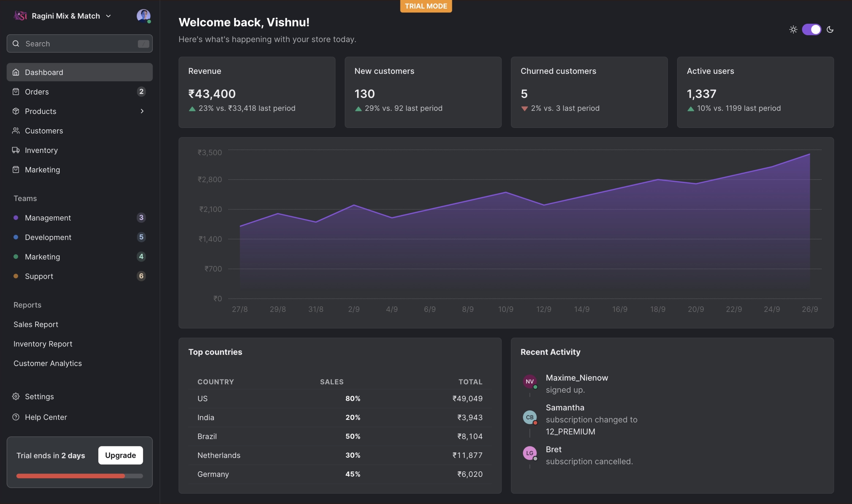Select the India row in Top countries
Image resolution: width=852 pixels, height=504 pixels.
tap(340, 417)
